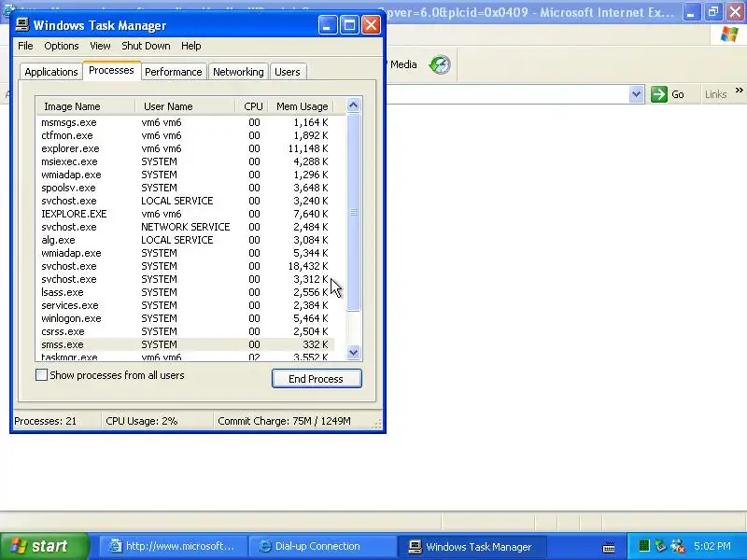Sort by the Mem Usage column header

tap(301, 106)
